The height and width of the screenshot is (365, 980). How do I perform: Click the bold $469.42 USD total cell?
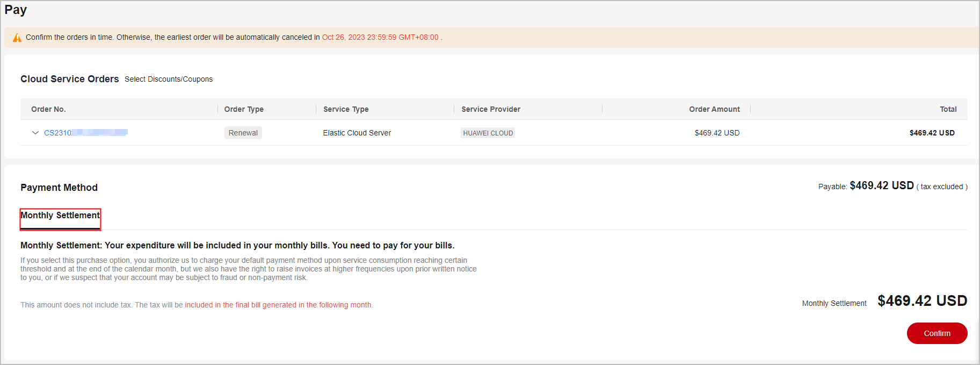[932, 133]
